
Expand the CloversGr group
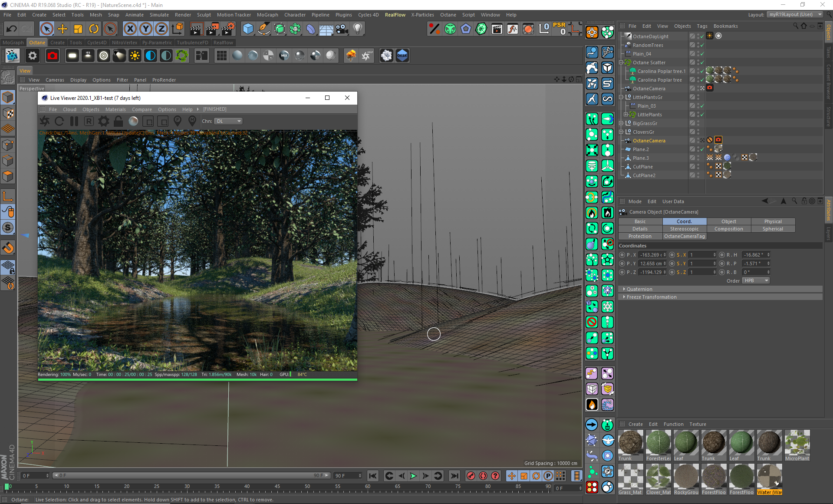pos(621,132)
